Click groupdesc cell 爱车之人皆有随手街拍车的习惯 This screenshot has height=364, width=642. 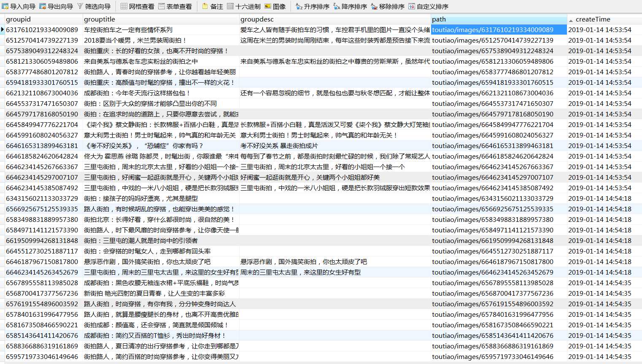pyautogui.click(x=335, y=30)
